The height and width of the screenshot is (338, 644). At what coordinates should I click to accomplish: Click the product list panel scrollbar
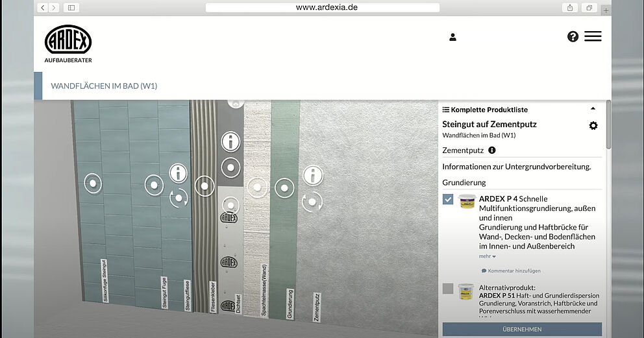coord(608,125)
